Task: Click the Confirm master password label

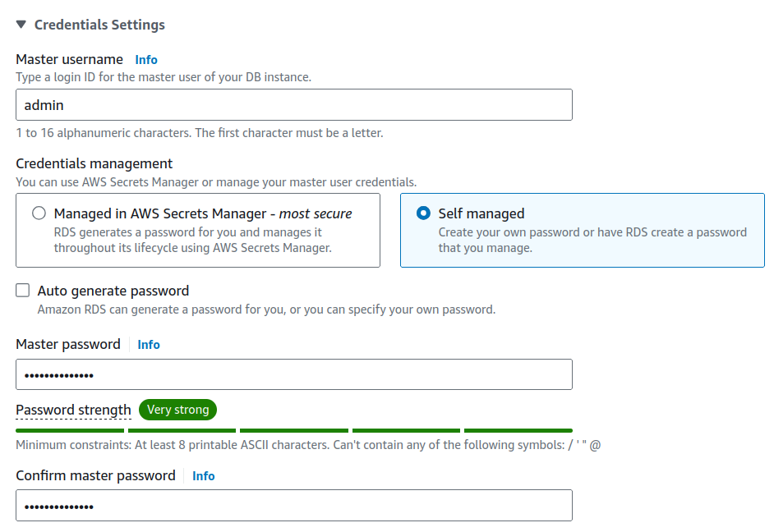Action: pos(95,475)
